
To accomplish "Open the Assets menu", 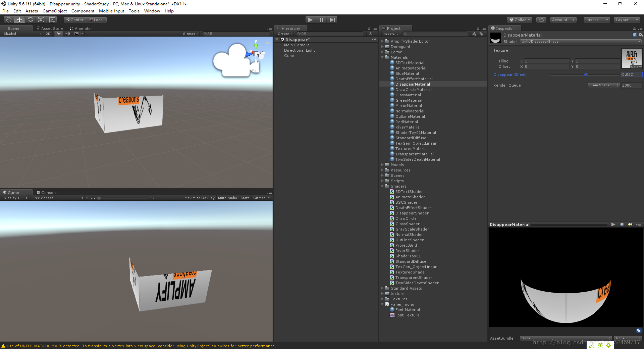I will point(32,11).
